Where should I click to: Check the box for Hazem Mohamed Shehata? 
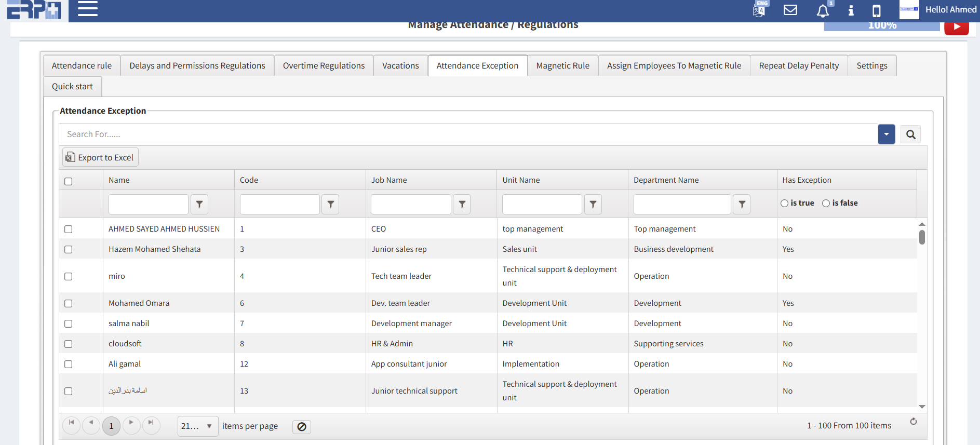(x=69, y=250)
